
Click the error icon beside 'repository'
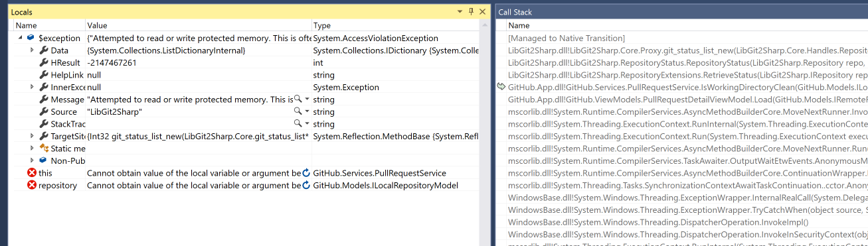31,185
